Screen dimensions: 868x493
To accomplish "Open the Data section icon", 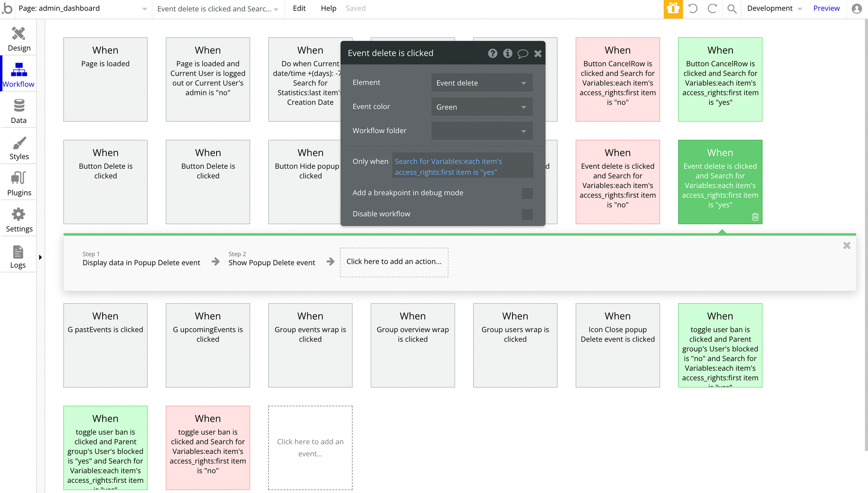I will tap(19, 106).
